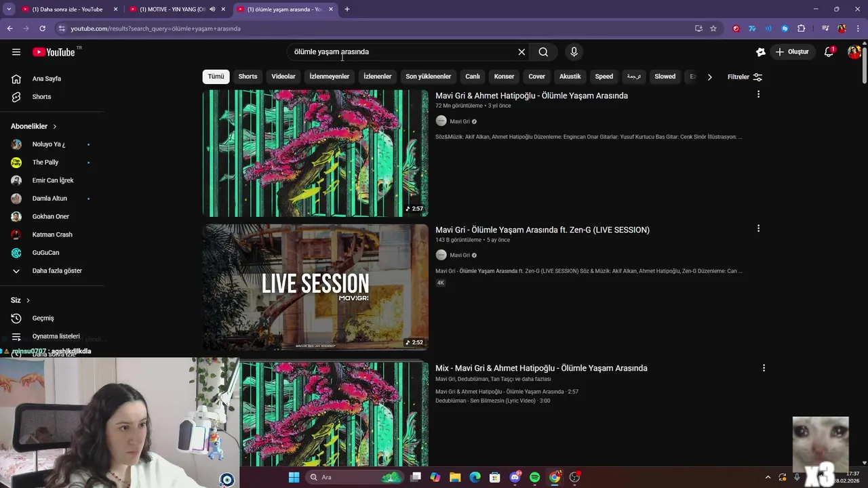868x488 pixels.
Task: Open the Filtreler filter options
Action: pyautogui.click(x=745, y=77)
